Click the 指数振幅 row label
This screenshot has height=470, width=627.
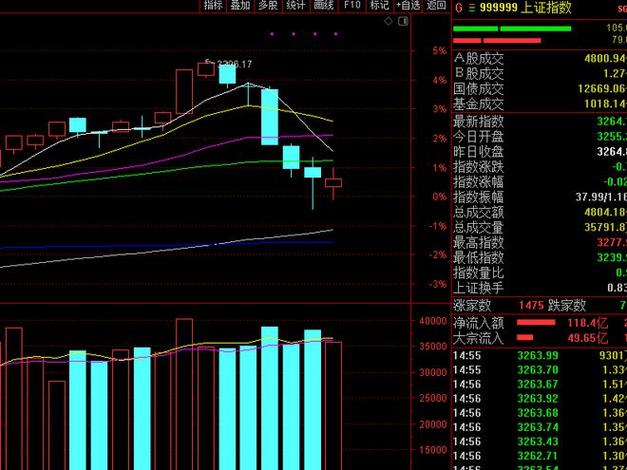coord(478,197)
